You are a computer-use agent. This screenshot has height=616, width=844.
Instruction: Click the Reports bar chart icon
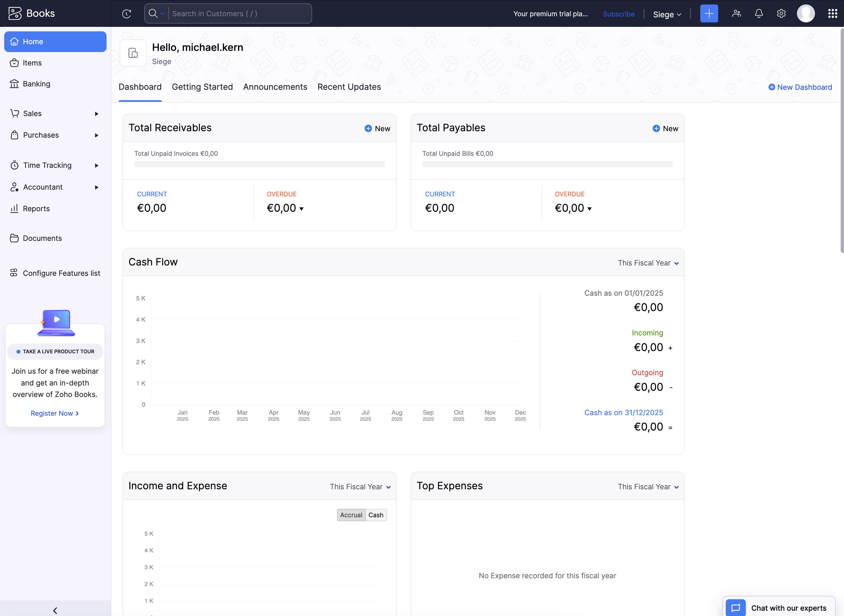[14, 208]
